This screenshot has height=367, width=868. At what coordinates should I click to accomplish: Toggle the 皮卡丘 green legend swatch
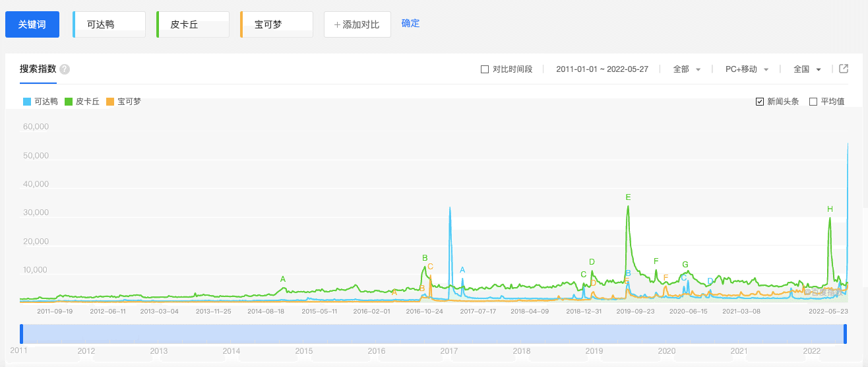[69, 102]
